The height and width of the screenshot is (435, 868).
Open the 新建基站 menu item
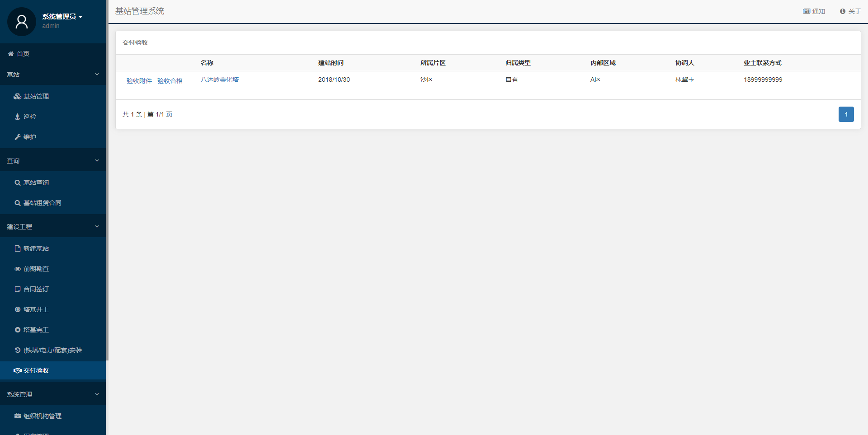pyautogui.click(x=36, y=248)
